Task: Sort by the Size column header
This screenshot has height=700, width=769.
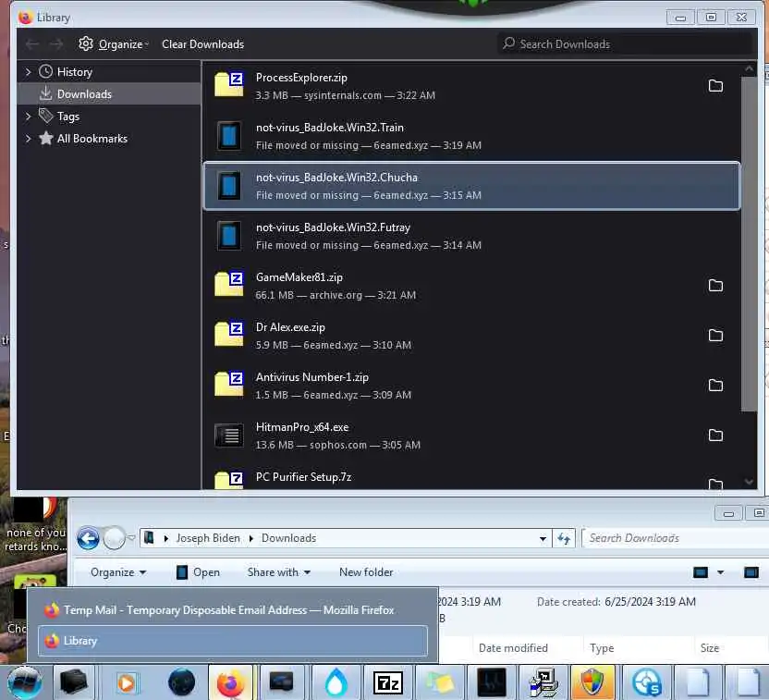Action: click(710, 648)
